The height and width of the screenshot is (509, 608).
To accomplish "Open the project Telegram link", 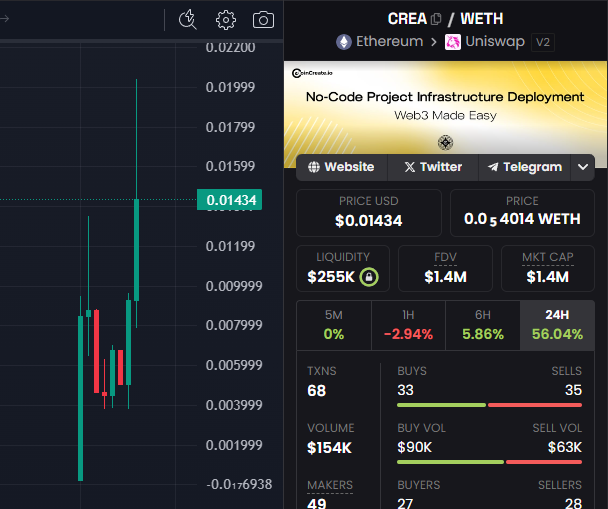I will pyautogui.click(x=525, y=167).
